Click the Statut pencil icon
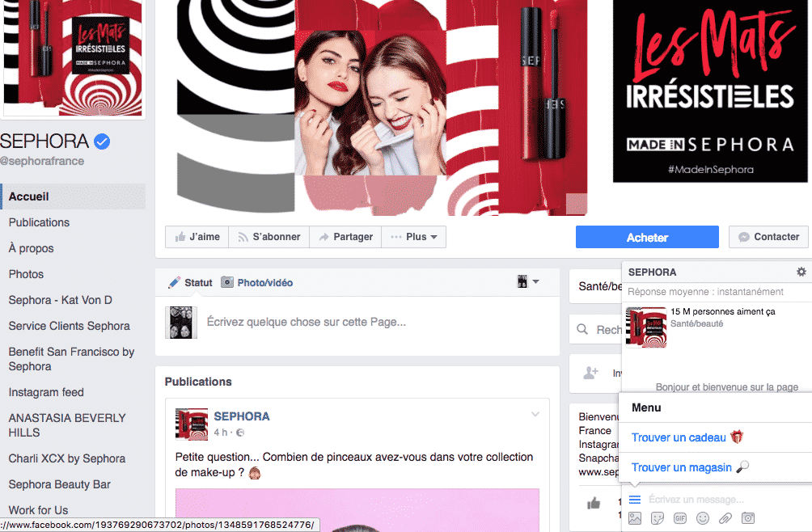This screenshot has width=812, height=532. pyautogui.click(x=175, y=282)
